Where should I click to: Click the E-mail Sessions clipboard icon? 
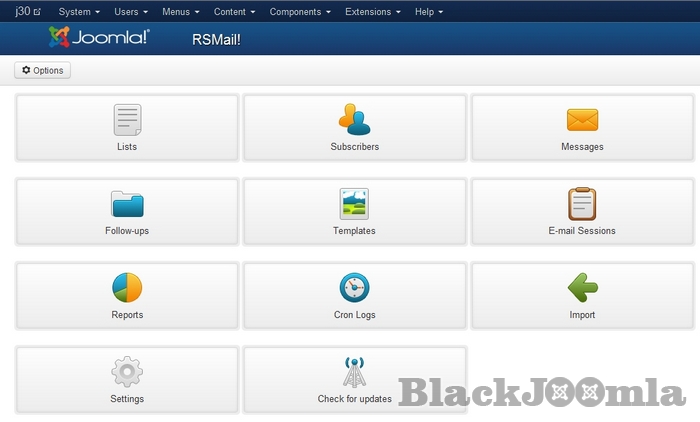point(582,204)
